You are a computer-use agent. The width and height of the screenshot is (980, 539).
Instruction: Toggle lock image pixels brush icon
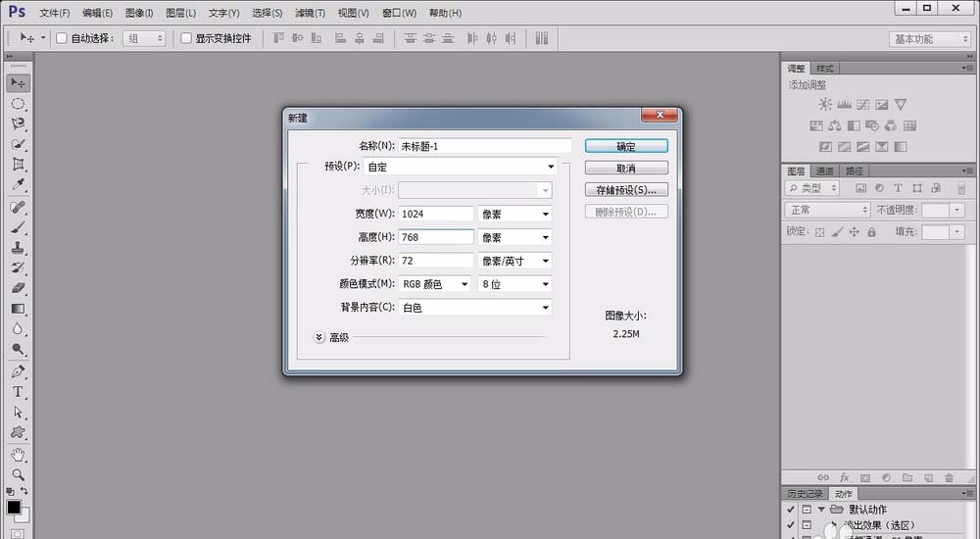tap(838, 232)
